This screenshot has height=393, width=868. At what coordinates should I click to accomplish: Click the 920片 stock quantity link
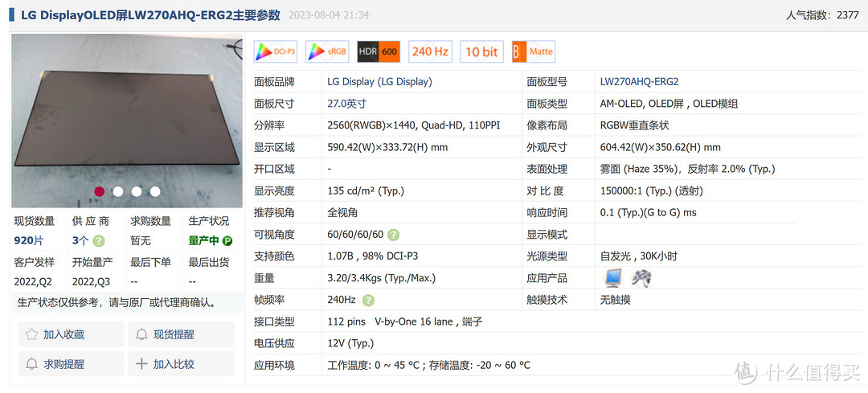coord(29,241)
